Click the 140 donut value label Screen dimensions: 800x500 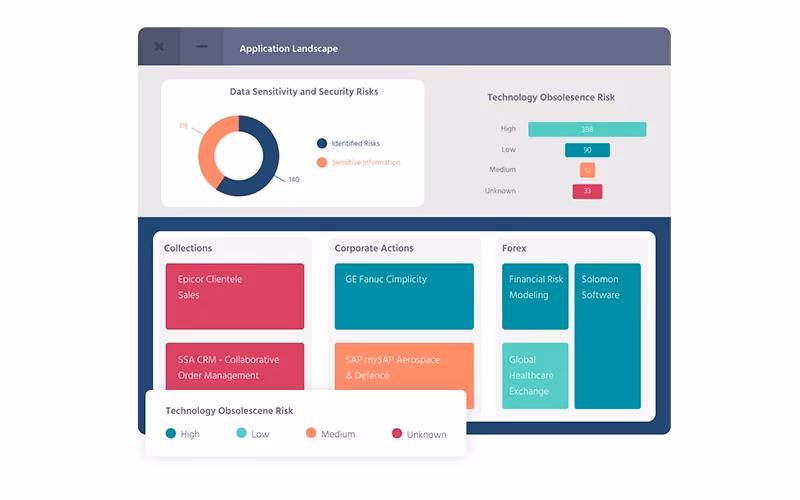click(x=294, y=180)
